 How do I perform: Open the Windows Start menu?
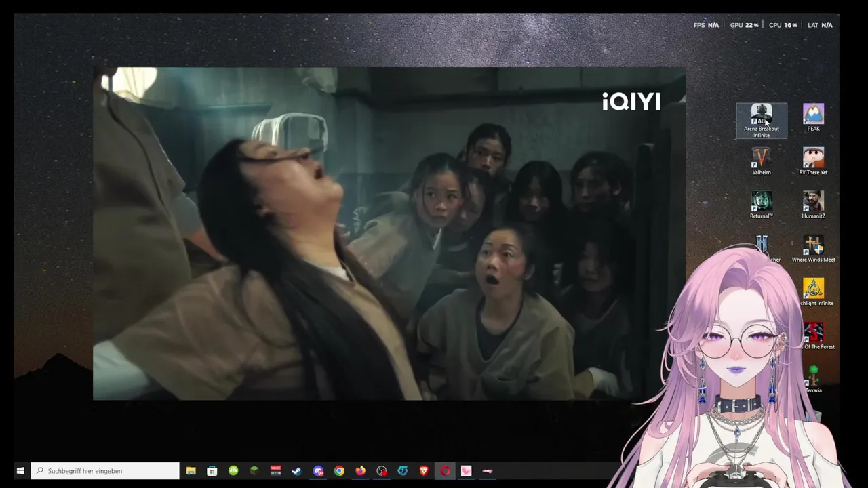[20, 471]
